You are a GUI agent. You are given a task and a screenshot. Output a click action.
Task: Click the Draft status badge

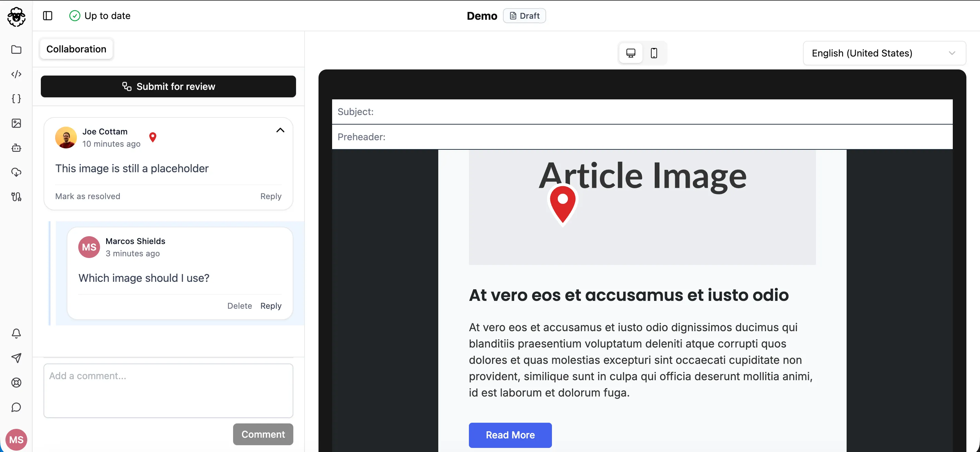(524, 16)
